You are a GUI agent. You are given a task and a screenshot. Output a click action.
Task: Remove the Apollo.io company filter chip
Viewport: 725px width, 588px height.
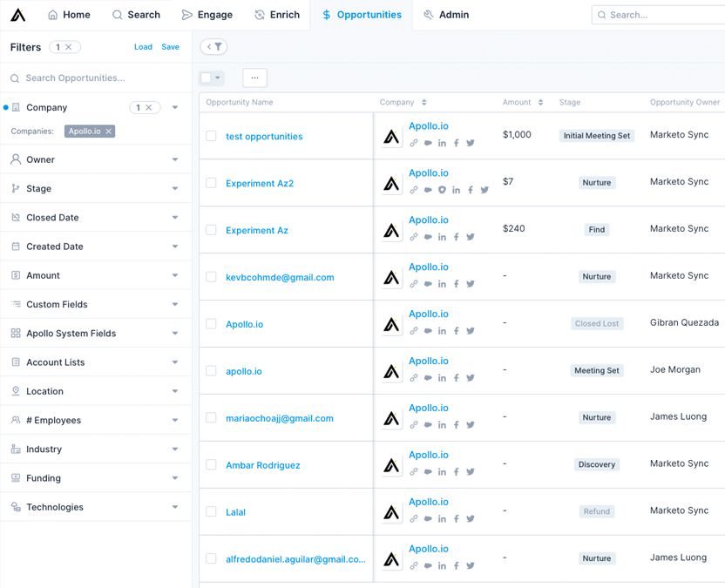109,132
